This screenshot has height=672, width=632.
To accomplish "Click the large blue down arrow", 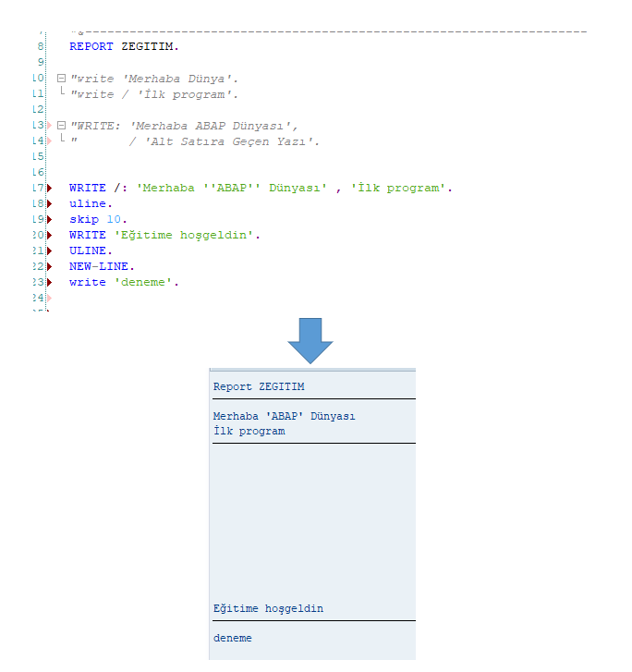I will click(310, 339).
